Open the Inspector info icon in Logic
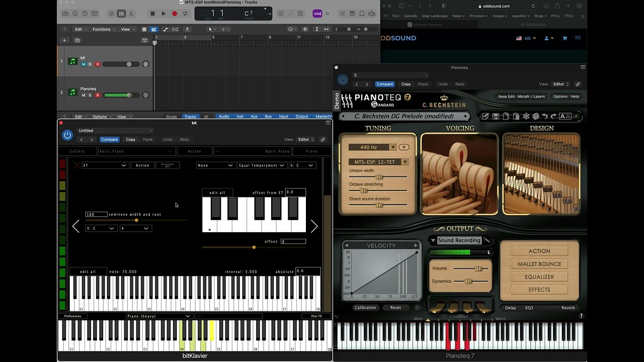 (75, 14)
